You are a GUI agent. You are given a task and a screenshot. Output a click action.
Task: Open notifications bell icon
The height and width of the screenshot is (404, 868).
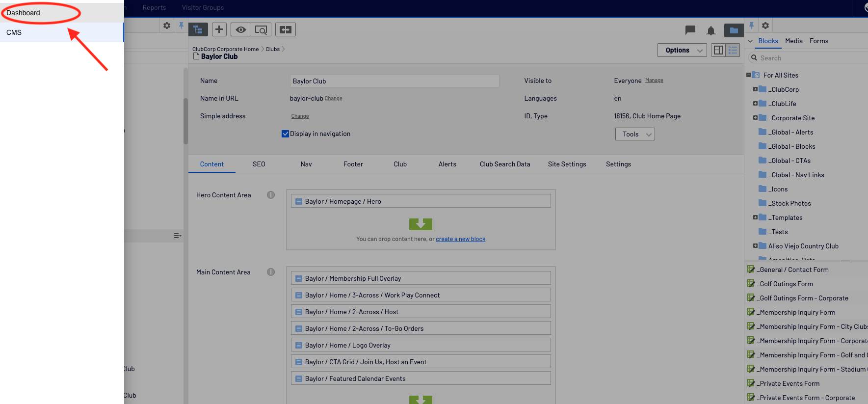pos(711,31)
